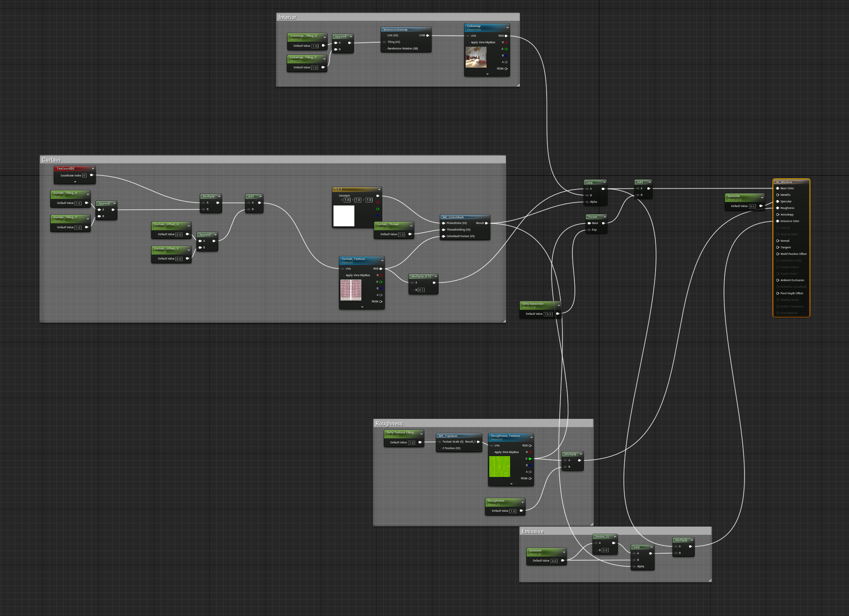Click the Dirty Basecolor default value field
The width and height of the screenshot is (849, 616).
(x=548, y=314)
